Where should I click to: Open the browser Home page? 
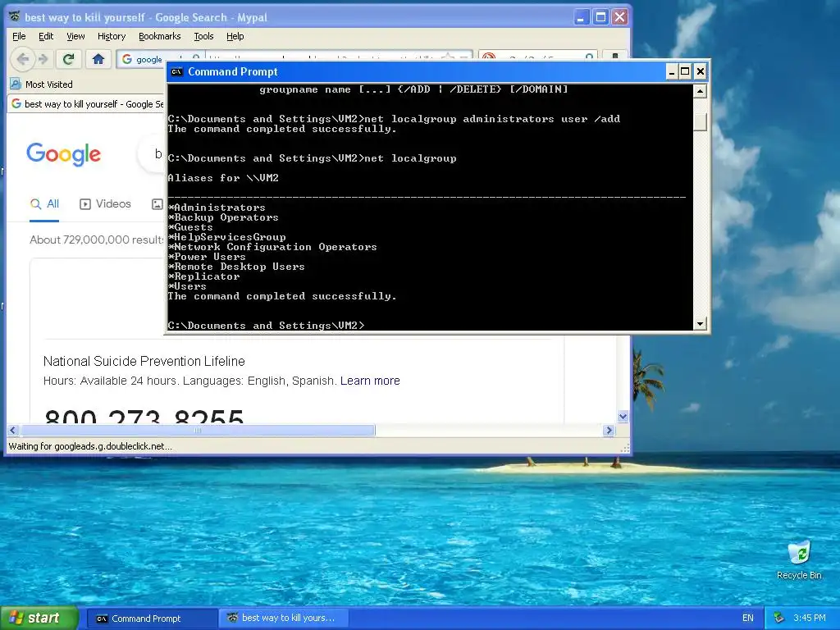(98, 59)
